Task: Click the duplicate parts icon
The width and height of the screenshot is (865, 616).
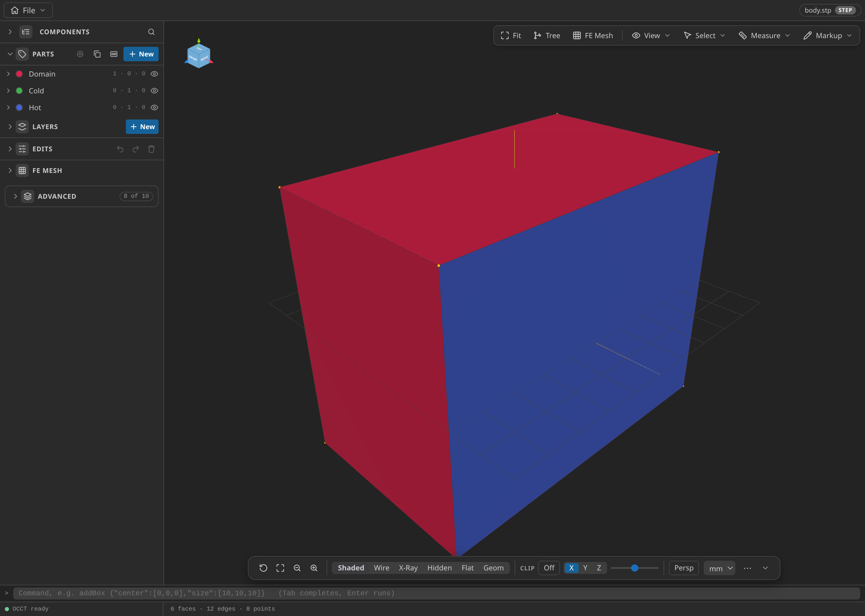Action: tap(97, 54)
